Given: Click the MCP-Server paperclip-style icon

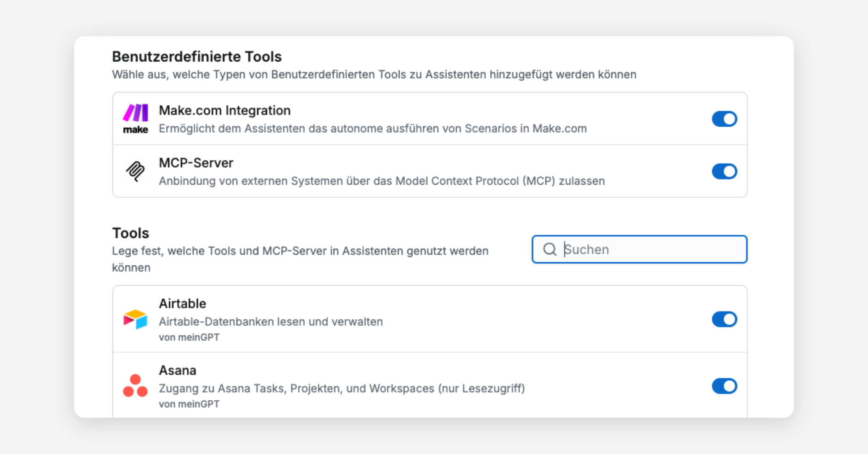Looking at the screenshot, I should coord(135,171).
